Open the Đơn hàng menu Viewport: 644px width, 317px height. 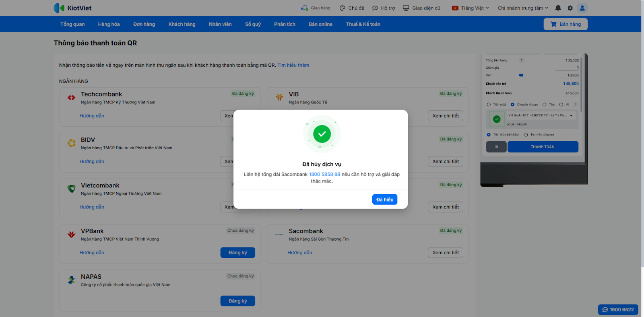click(144, 24)
